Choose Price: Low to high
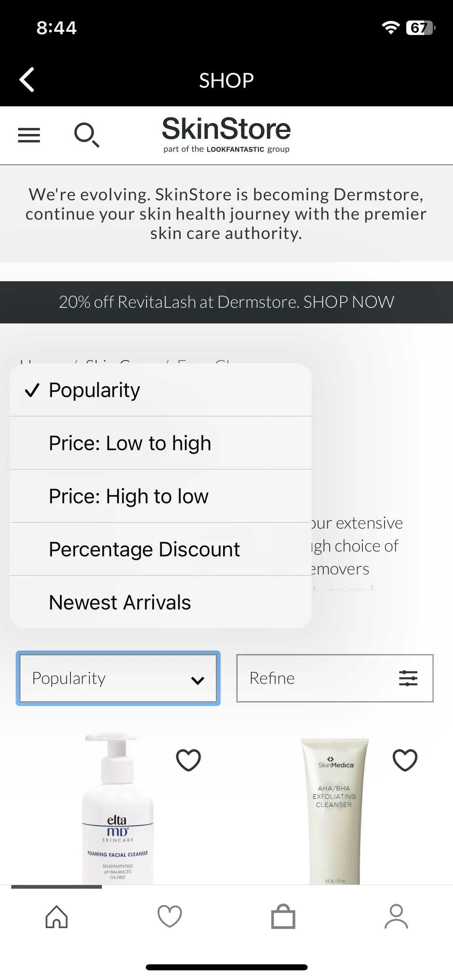 click(x=161, y=443)
